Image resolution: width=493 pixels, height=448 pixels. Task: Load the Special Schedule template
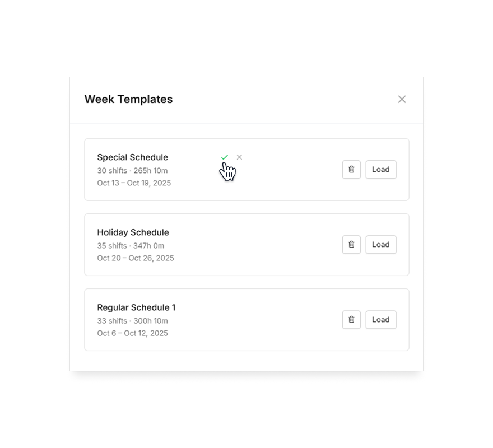381,170
